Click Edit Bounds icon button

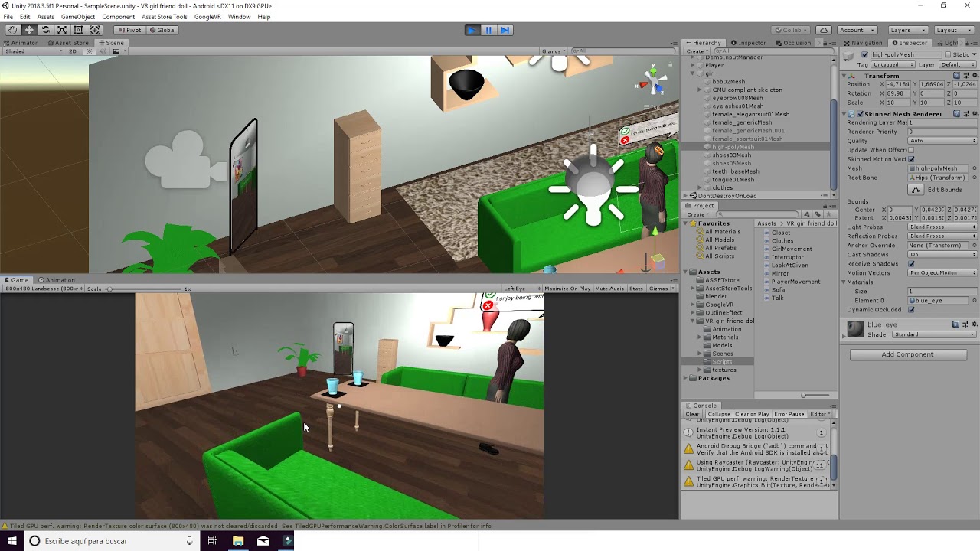(x=916, y=190)
